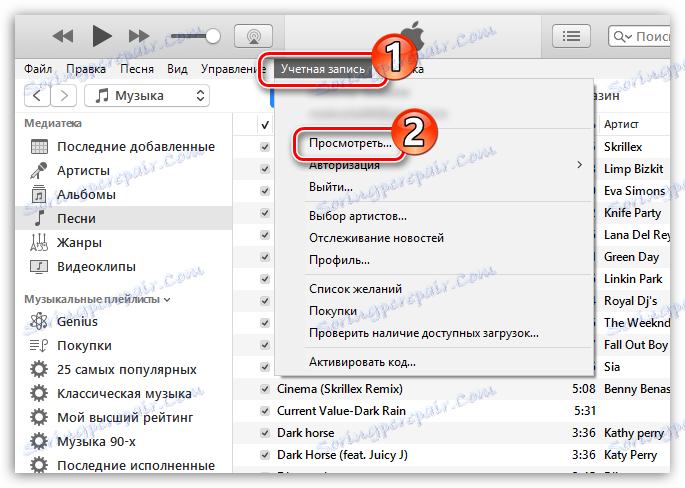This screenshot has width=685, height=488.
Task: Go forward with the right arrow button
Action: (x=64, y=95)
